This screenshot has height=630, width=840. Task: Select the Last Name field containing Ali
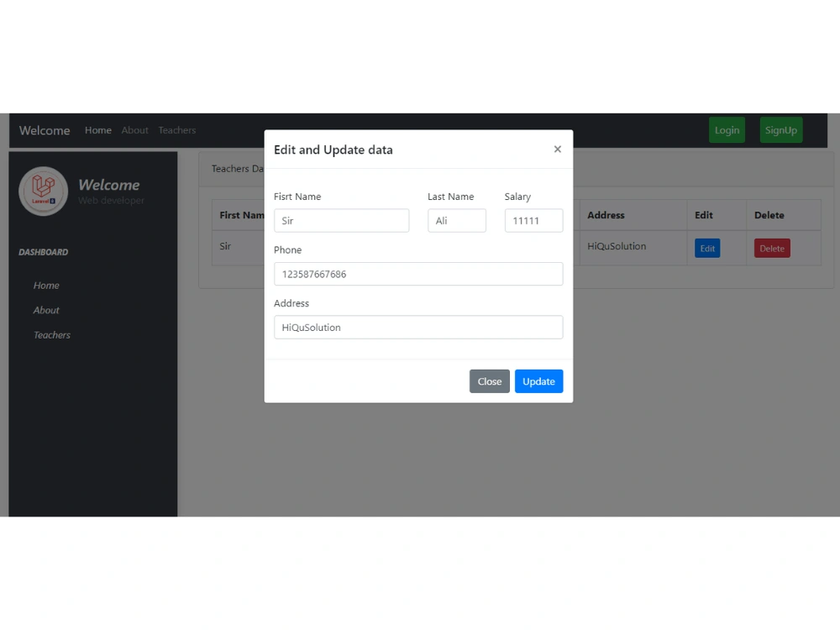(456, 220)
